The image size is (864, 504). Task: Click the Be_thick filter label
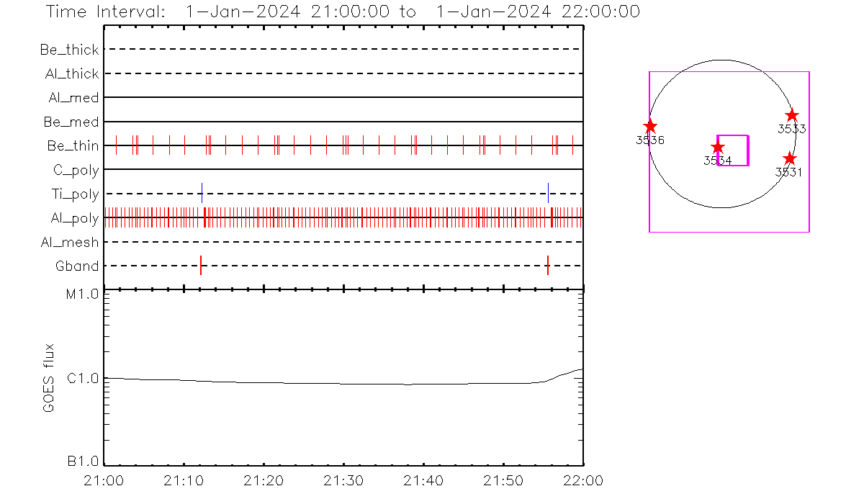(70, 50)
